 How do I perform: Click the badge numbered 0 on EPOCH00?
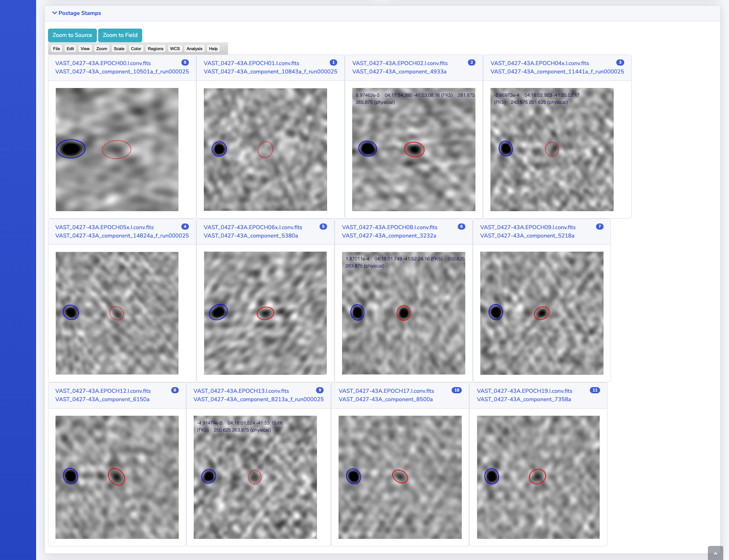[x=185, y=62]
